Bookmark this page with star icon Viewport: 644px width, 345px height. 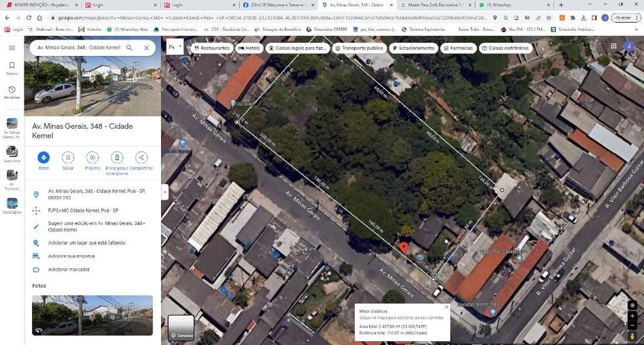click(x=548, y=18)
